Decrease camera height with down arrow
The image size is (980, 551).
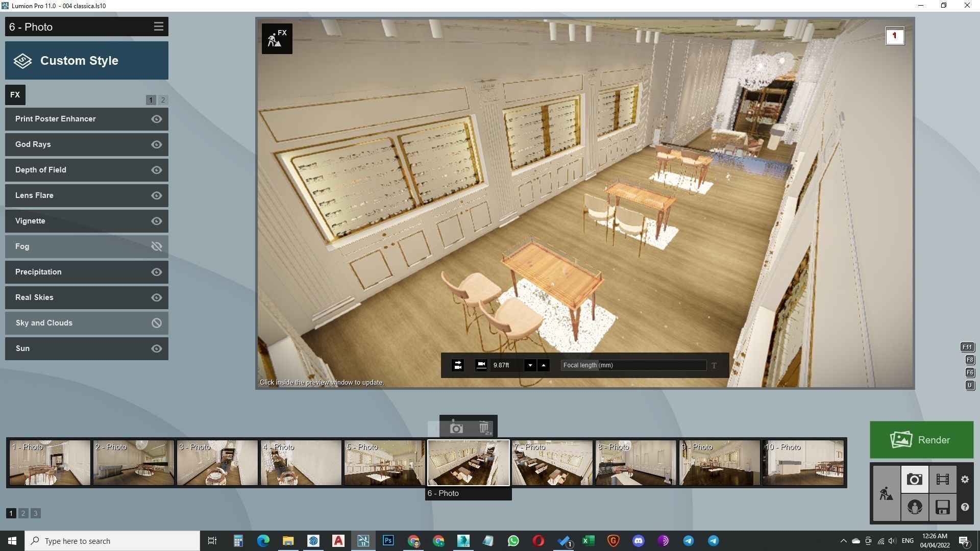click(530, 365)
